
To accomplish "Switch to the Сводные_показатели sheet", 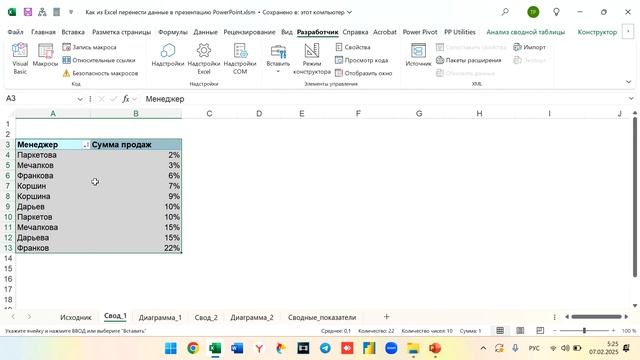I will pos(322,317).
